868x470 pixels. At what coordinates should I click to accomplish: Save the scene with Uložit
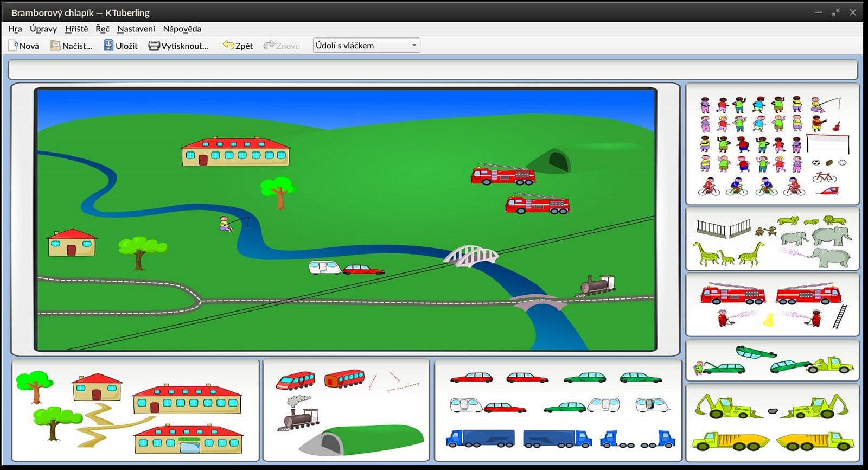[x=120, y=46]
